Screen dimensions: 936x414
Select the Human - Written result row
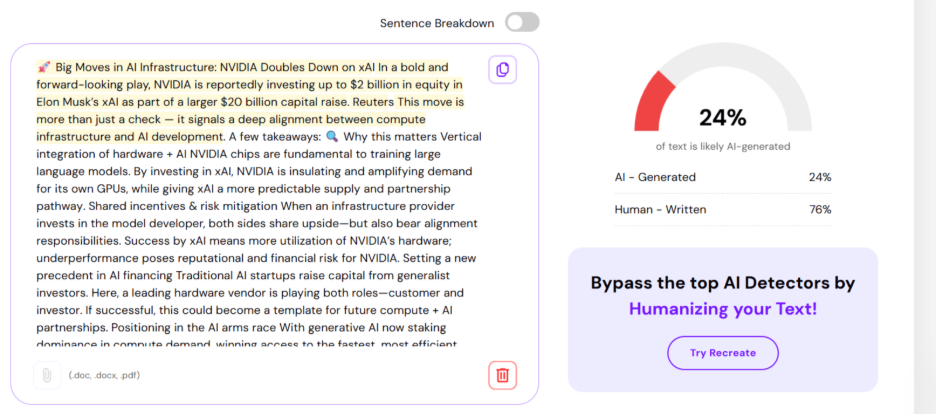pos(722,209)
